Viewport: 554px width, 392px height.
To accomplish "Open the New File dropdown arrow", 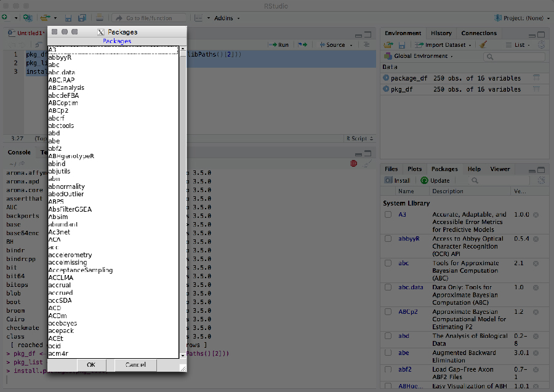I will coord(16,18).
